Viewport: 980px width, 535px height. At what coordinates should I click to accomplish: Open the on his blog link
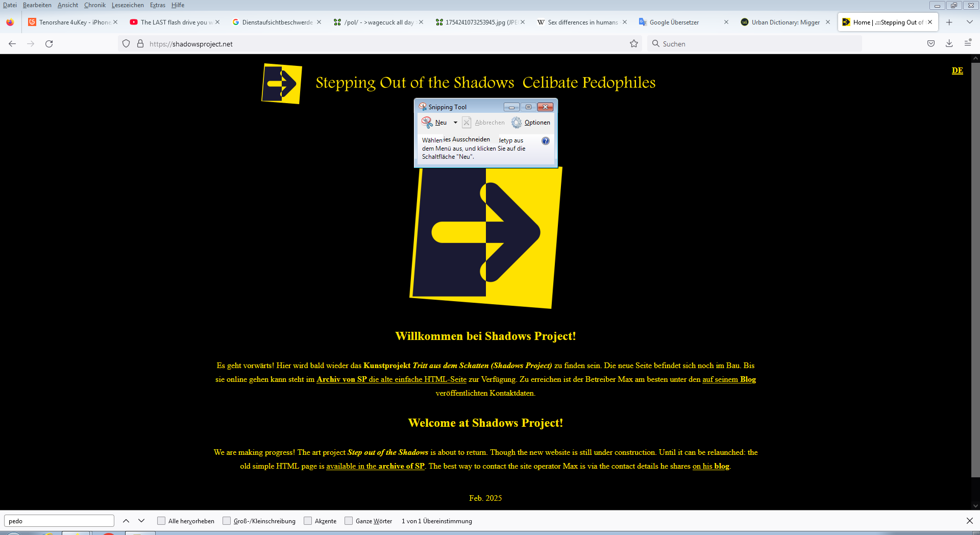pos(711,466)
